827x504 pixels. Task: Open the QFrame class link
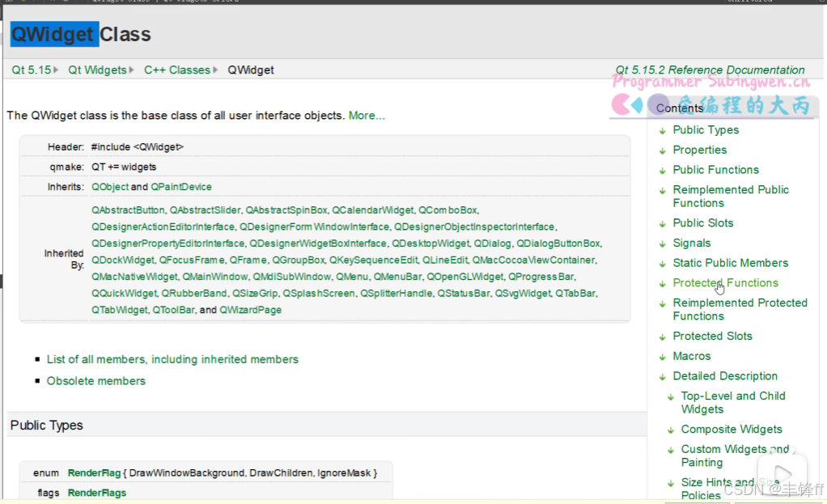(248, 260)
